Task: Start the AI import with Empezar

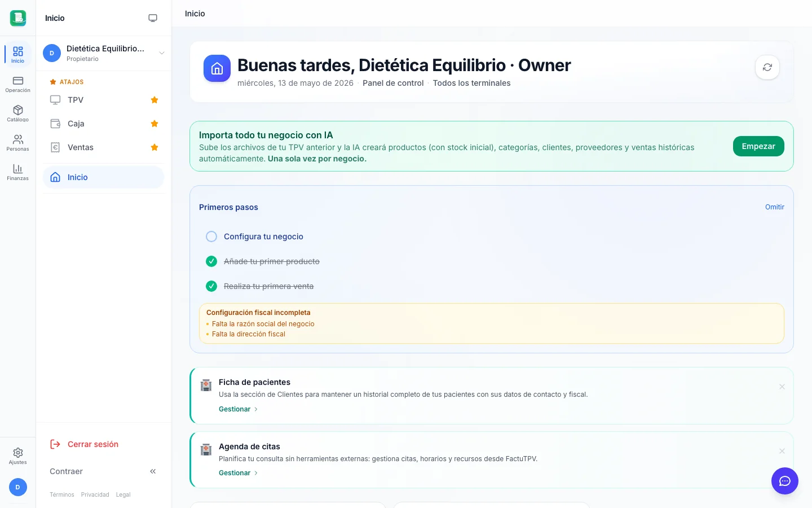Action: (x=758, y=146)
